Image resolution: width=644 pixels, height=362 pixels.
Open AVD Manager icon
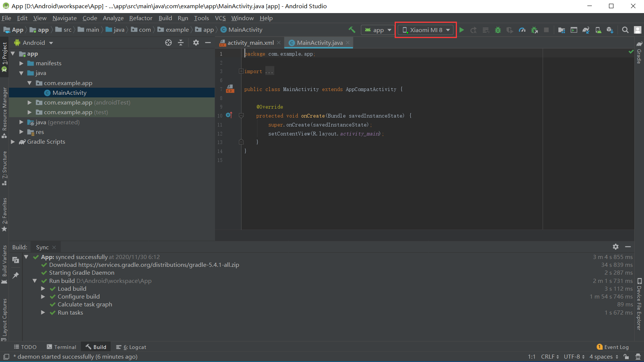coord(598,30)
